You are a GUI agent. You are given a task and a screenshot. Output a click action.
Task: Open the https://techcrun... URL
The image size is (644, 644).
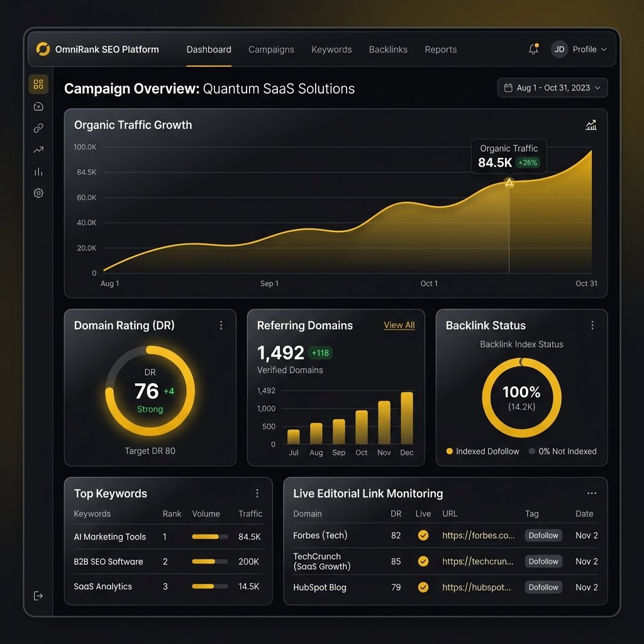tap(478, 562)
